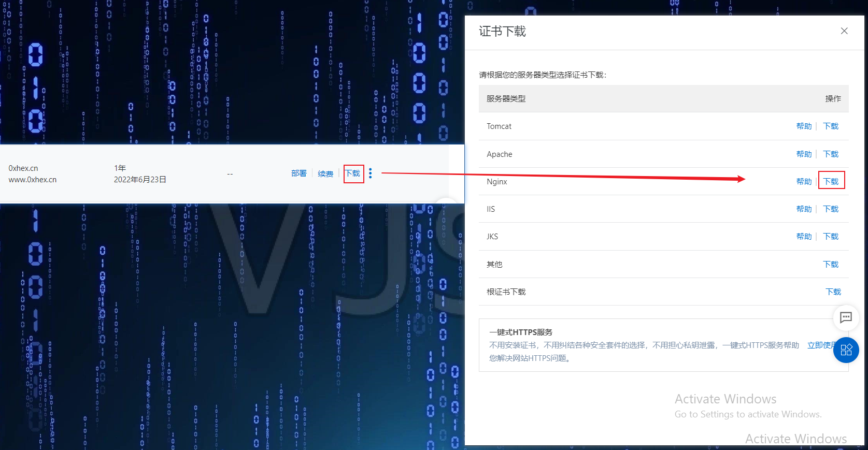Download the Tomcat certificate
Viewport: 868px width, 450px height.
click(831, 126)
